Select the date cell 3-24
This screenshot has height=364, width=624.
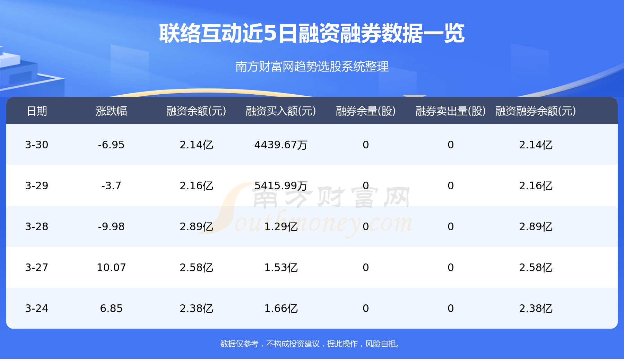point(37,308)
